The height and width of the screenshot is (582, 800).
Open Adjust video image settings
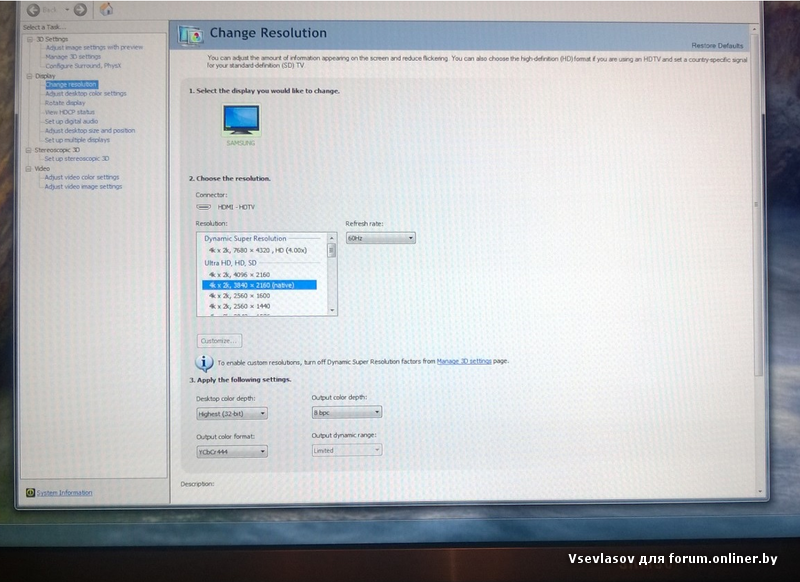coord(83,187)
